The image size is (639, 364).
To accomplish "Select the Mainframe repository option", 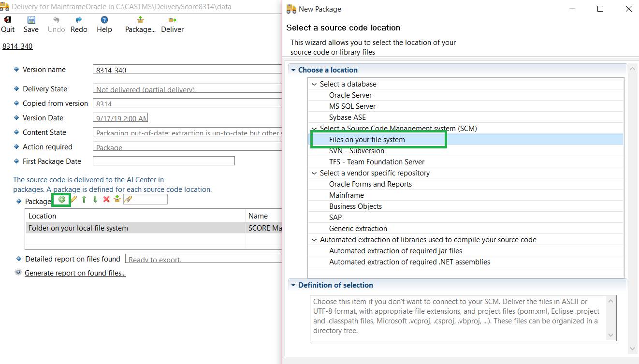I will 347,195.
